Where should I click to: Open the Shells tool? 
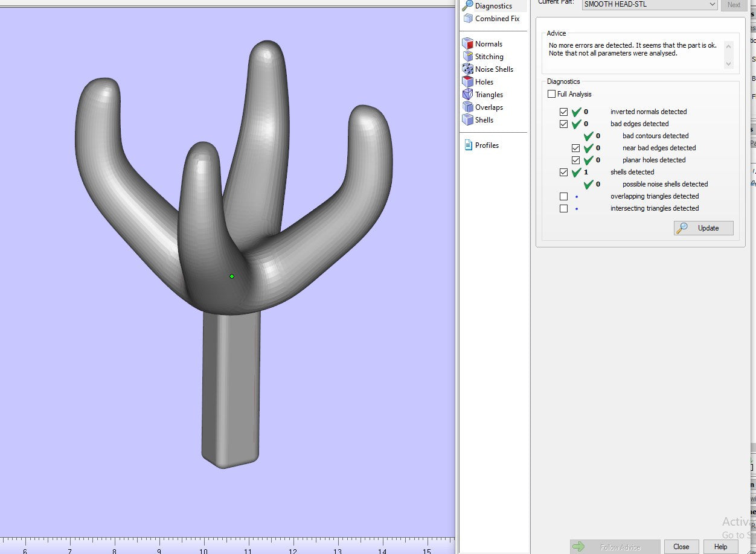click(x=467, y=120)
